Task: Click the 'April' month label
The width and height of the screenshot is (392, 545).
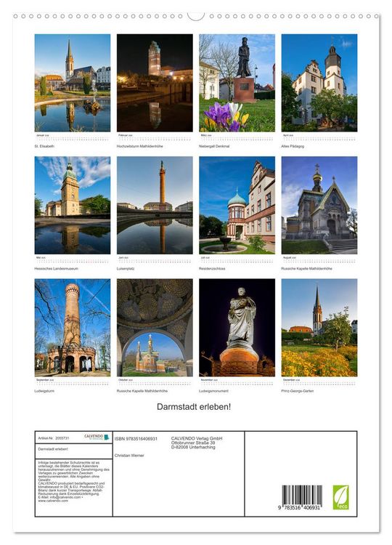Action: 288,135
